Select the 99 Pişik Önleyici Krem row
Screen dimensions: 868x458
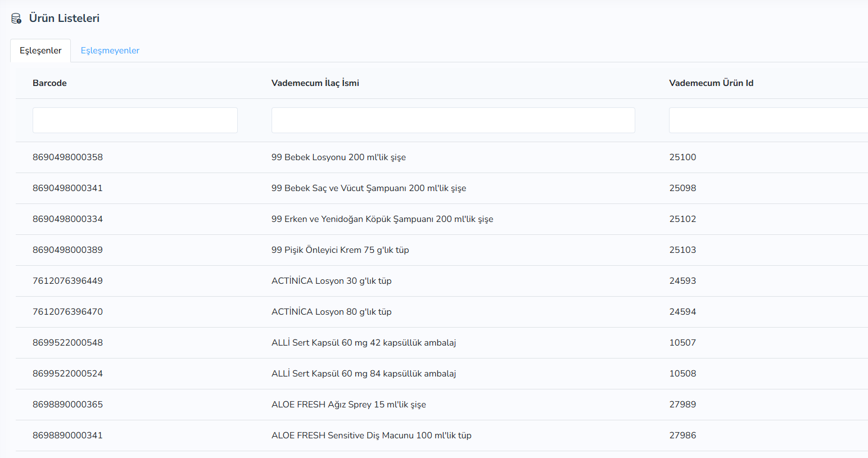tap(442, 250)
